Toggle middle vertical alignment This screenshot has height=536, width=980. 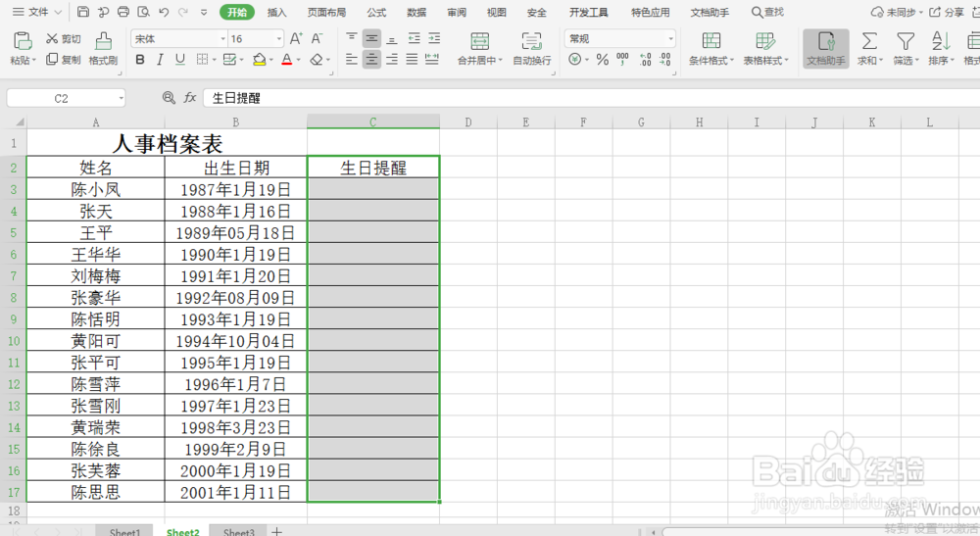[371, 39]
